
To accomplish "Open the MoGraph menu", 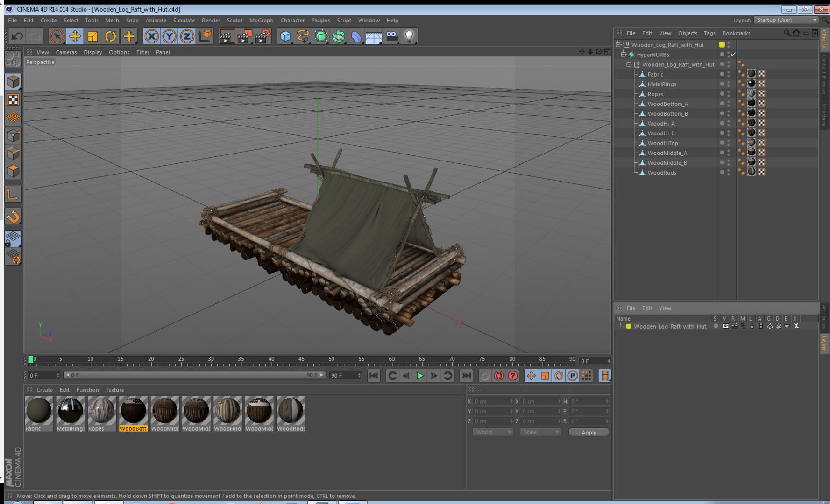I will click(x=261, y=21).
